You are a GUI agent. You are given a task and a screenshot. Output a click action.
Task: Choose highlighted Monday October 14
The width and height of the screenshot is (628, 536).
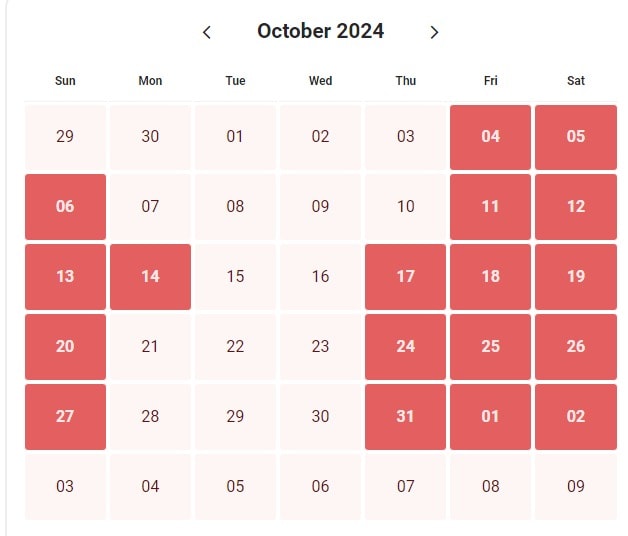150,277
